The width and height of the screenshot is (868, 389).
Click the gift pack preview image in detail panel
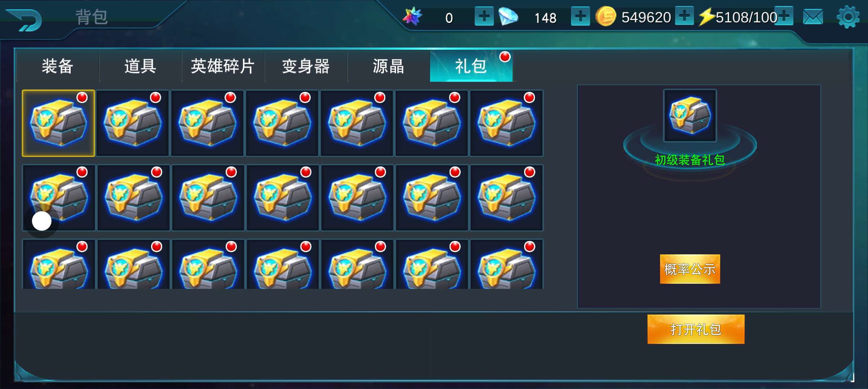pos(690,116)
